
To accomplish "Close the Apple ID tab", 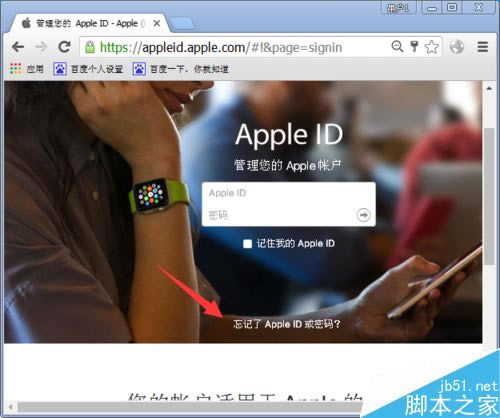I will pyautogui.click(x=157, y=24).
